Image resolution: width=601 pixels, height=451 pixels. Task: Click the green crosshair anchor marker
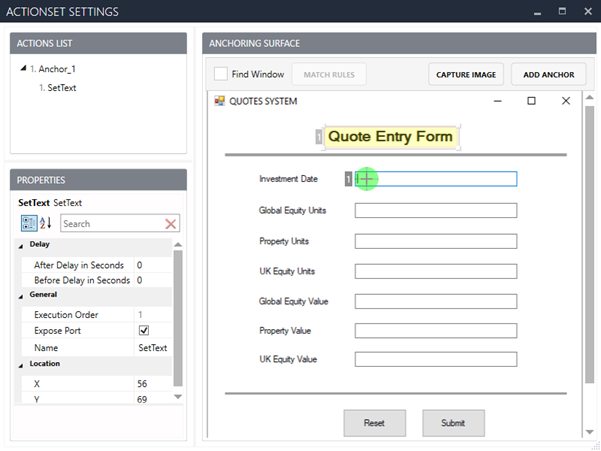click(367, 178)
